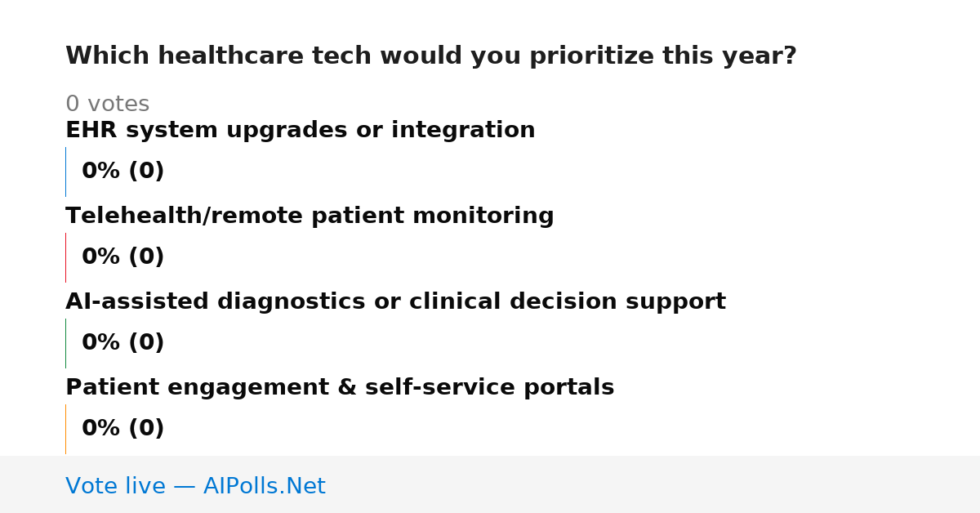Click the red Telehealth result bar

click(65, 257)
